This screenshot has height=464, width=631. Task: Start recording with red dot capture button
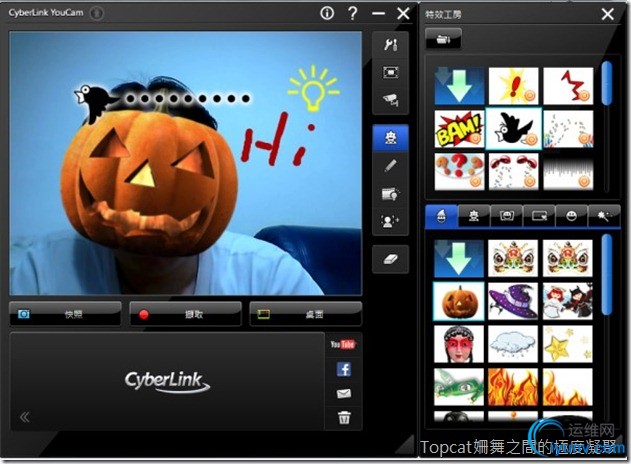point(186,314)
